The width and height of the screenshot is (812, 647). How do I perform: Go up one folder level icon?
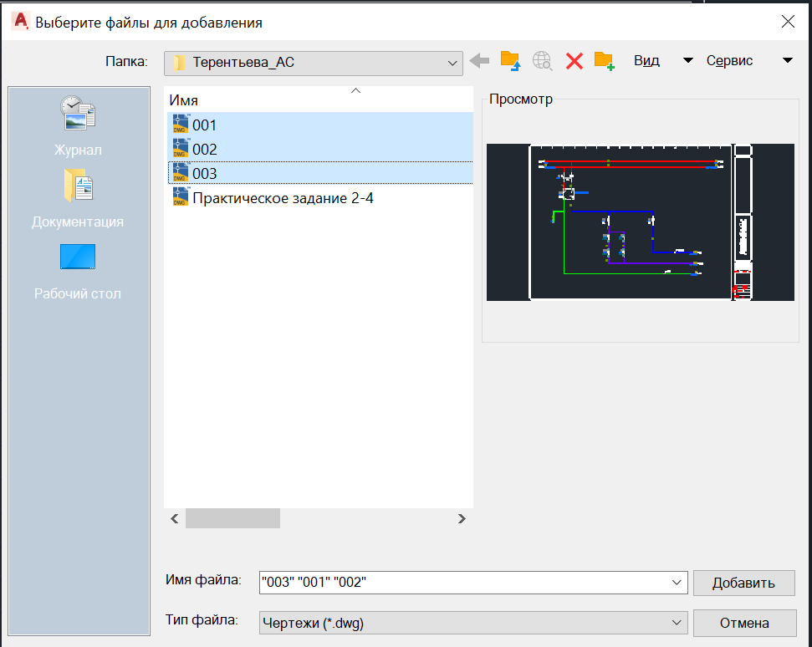tap(510, 61)
